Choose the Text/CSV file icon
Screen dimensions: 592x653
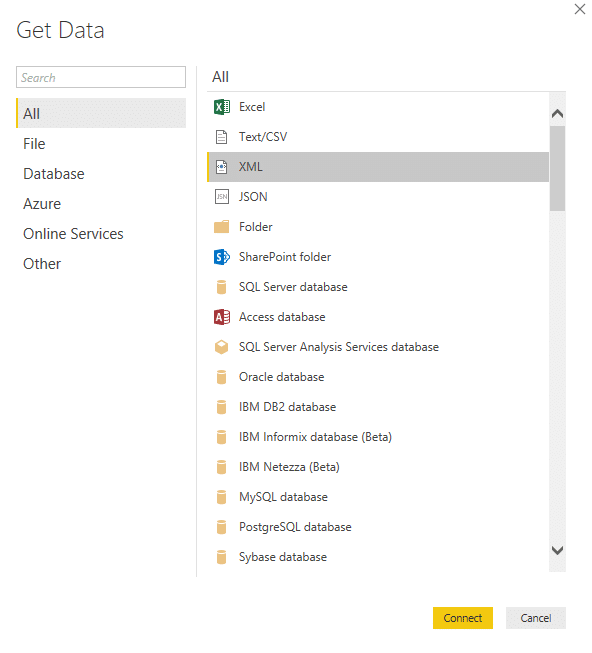coord(221,137)
